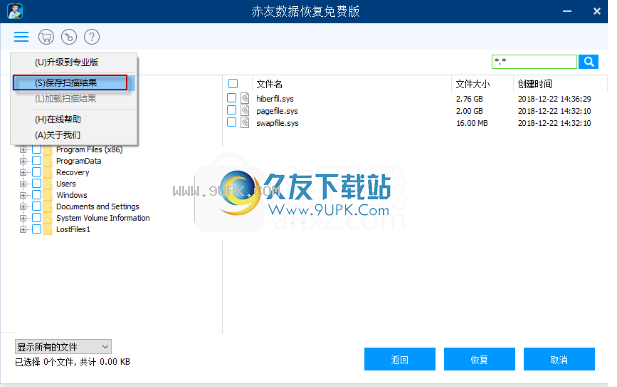Expand the LostFiles1 tree node

[x=23, y=230]
